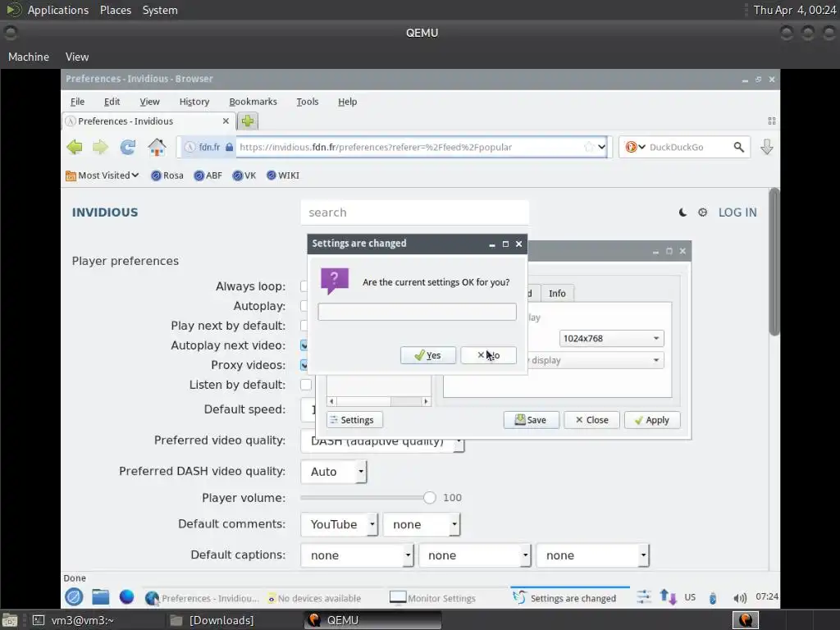Reload the Invidious preferences page
This screenshot has width=840, height=630.
tap(127, 147)
